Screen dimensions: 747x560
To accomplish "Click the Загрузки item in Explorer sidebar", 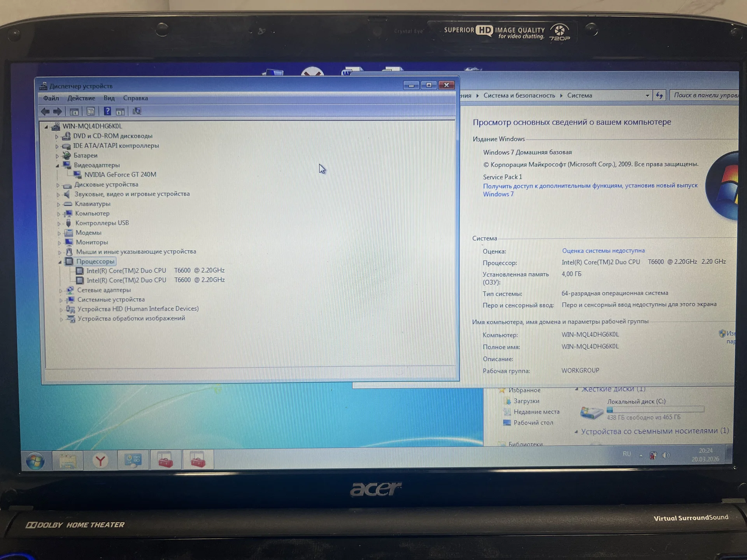I will point(526,401).
